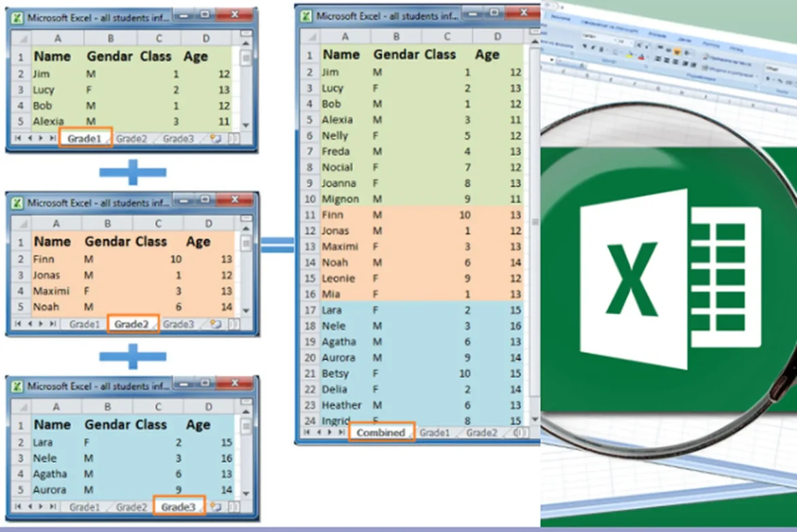Click the first-sheet navigation arrow in the Combined window
The image size is (797, 532).
pos(307,433)
